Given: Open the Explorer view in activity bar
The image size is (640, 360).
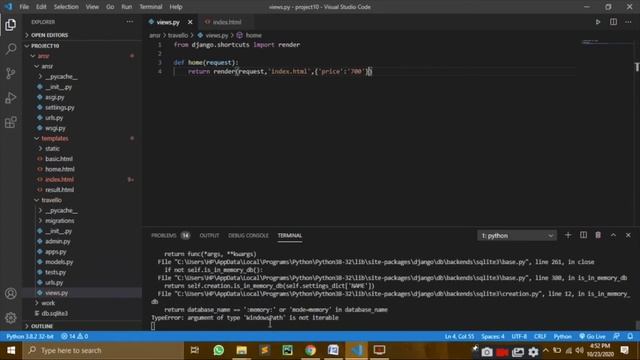Looking at the screenshot, I should point(11,25).
